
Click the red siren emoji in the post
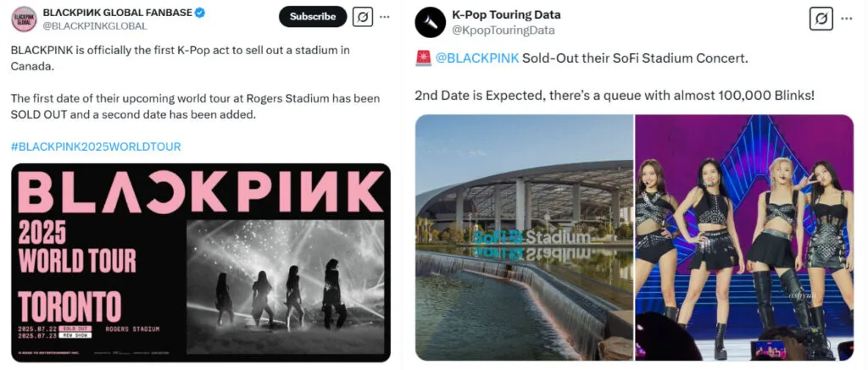[422, 58]
